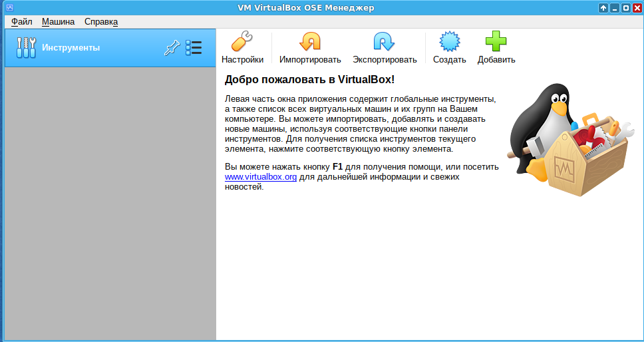Open the Файл menu
The image size is (644, 342).
(x=22, y=22)
